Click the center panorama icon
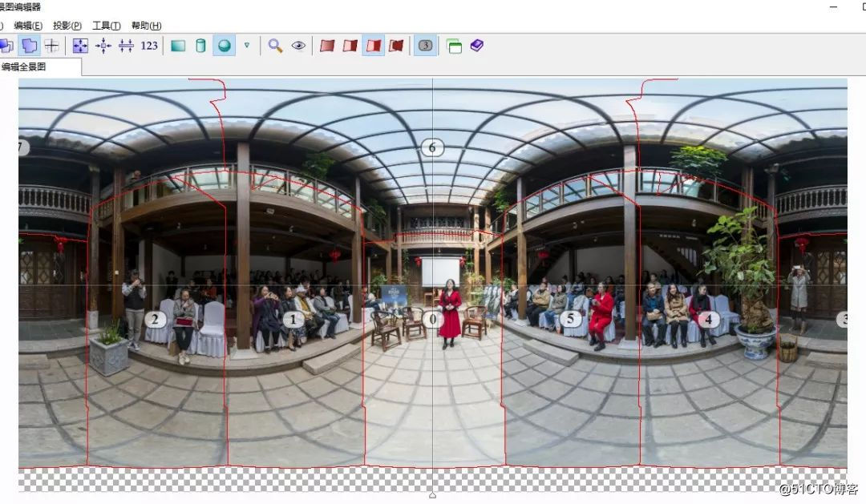Screen dimensions: 866x504 (x=103, y=45)
